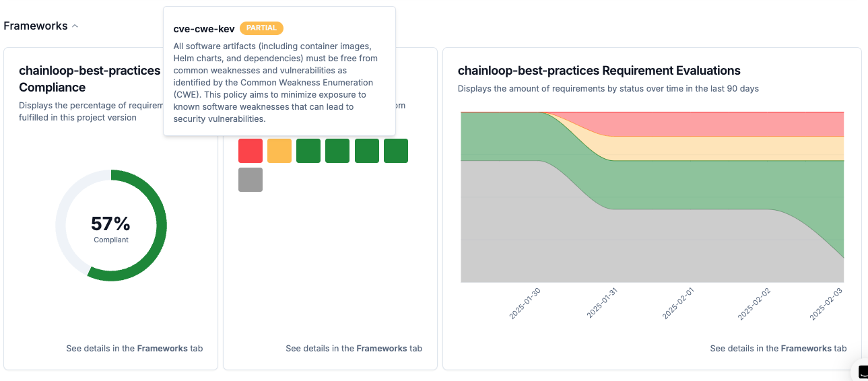Collapse the Frameworks section chevron

click(x=75, y=26)
